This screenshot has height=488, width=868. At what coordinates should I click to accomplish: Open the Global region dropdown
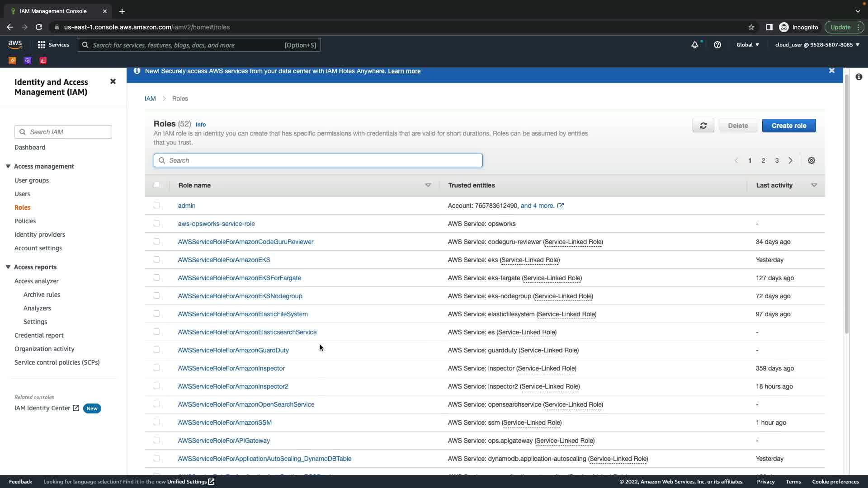(747, 45)
